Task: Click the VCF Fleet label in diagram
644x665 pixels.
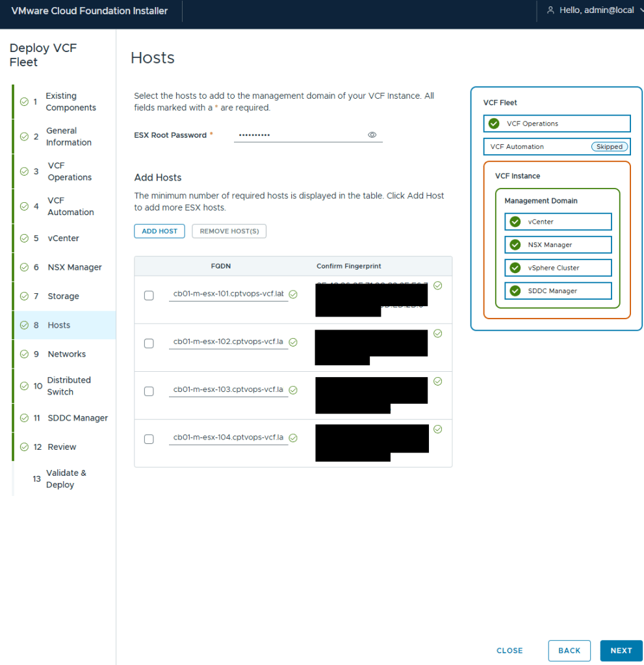Action: pyautogui.click(x=500, y=103)
